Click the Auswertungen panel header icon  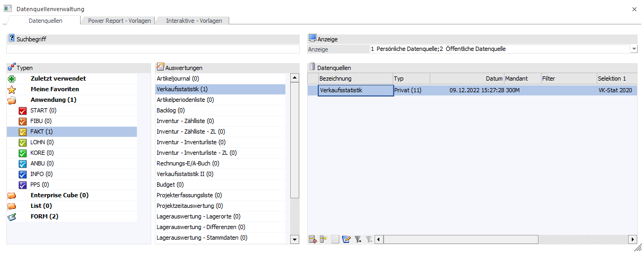point(160,67)
